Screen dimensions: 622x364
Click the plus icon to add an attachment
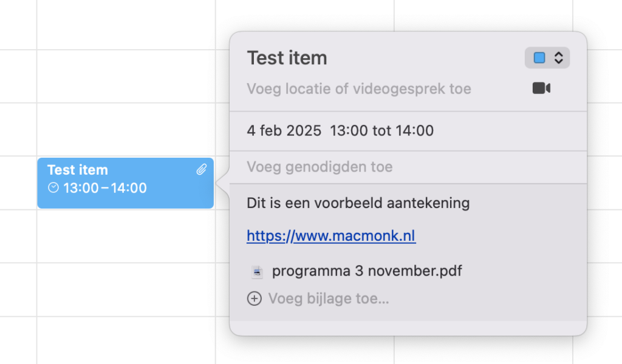[x=255, y=298]
